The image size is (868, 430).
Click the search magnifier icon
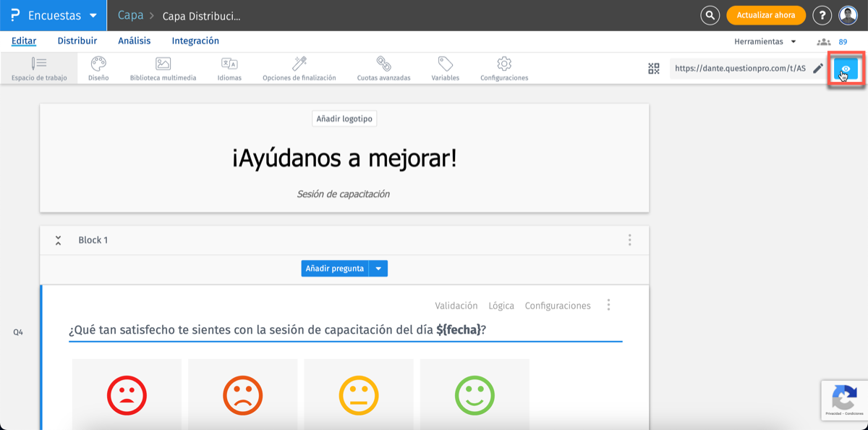(x=709, y=14)
